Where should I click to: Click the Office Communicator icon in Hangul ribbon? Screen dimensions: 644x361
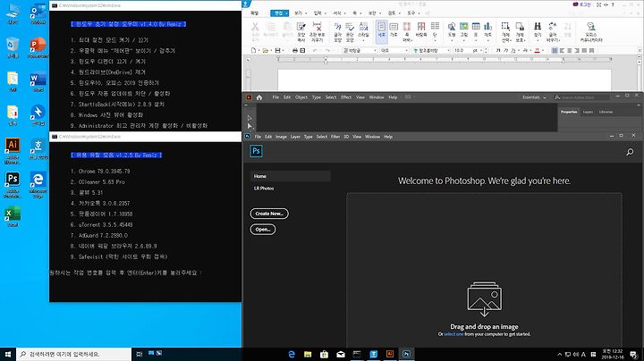click(x=591, y=27)
